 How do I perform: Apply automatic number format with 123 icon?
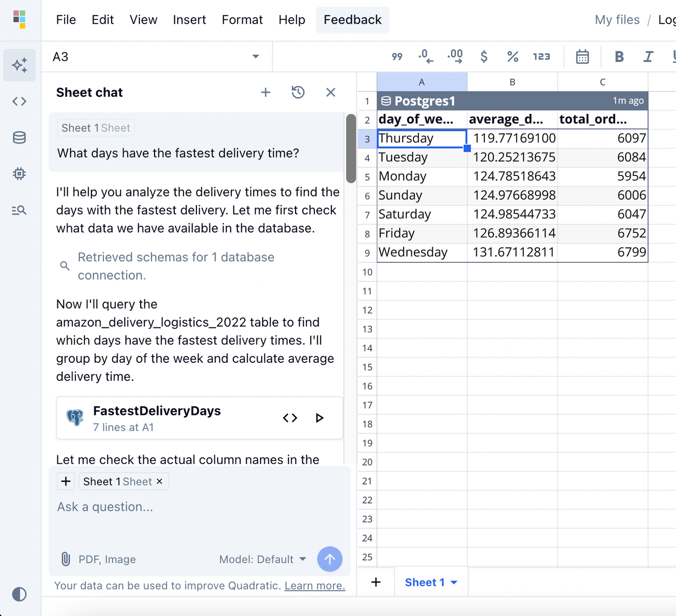click(541, 57)
